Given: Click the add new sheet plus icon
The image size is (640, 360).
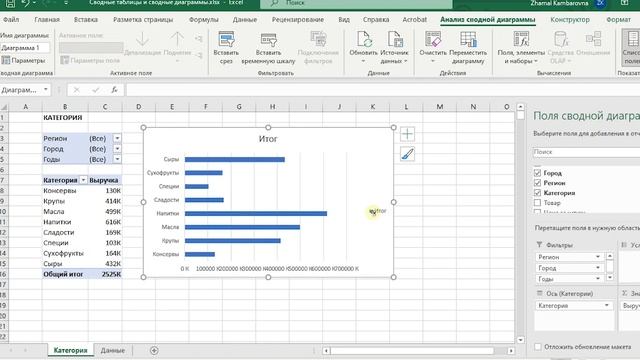Looking at the screenshot, I should click(x=154, y=351).
